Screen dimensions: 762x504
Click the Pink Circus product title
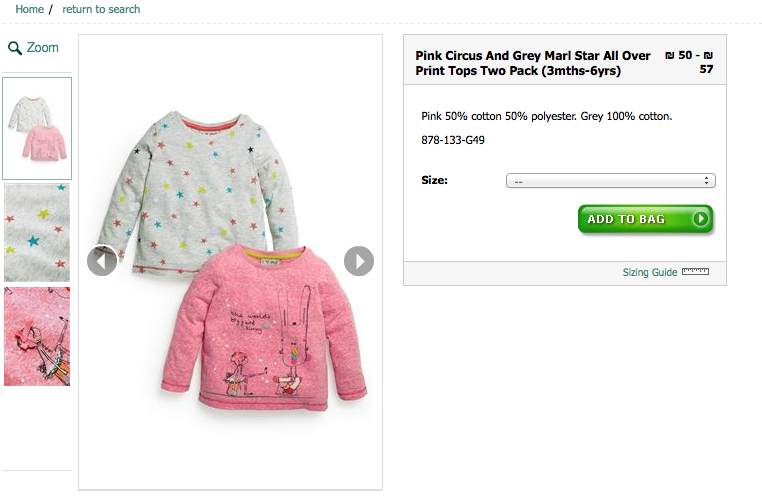[533, 63]
